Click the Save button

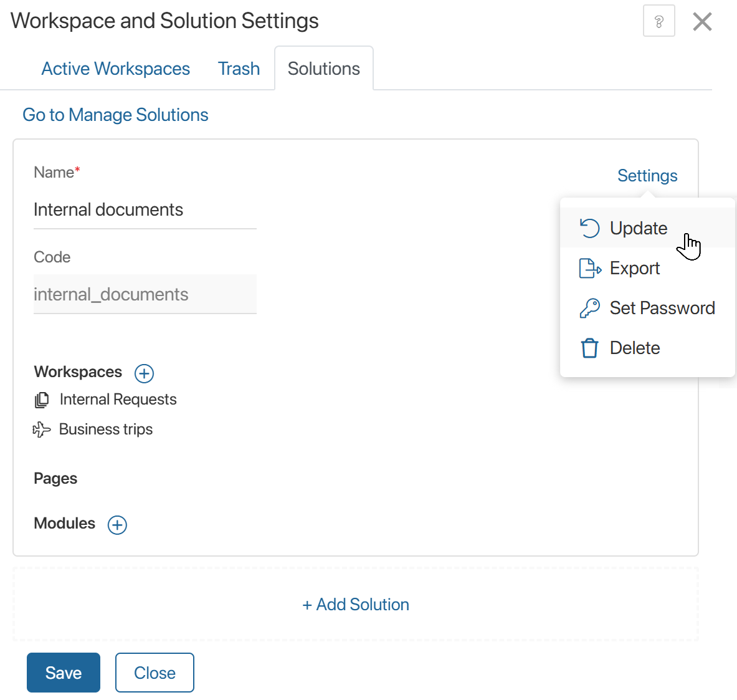click(x=63, y=673)
